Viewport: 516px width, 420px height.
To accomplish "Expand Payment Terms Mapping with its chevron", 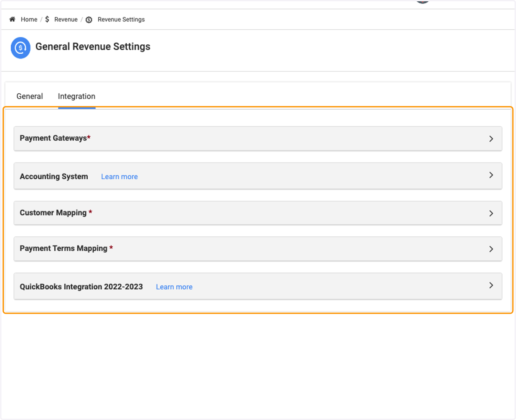I will pos(491,249).
